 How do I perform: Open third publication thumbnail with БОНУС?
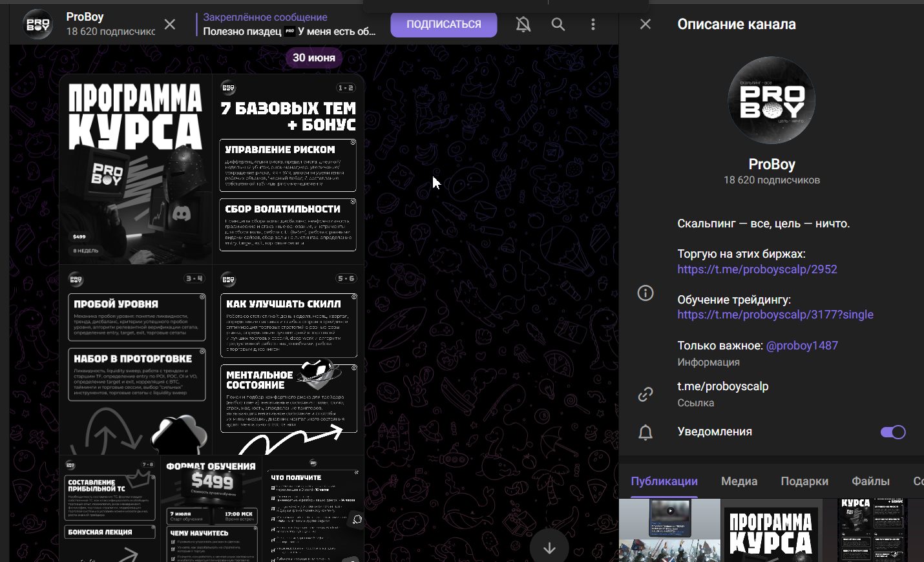874,530
